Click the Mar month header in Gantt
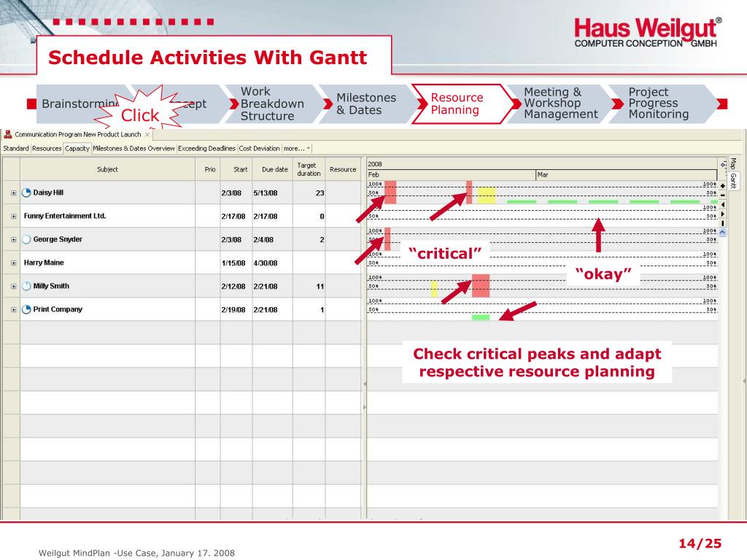Screen dimensions: 747x560 [x=627, y=175]
